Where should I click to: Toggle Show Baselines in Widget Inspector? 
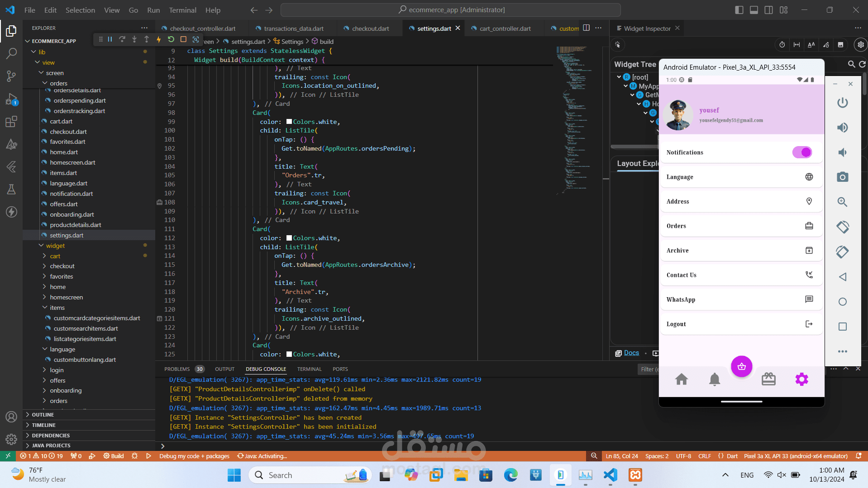tap(811, 45)
